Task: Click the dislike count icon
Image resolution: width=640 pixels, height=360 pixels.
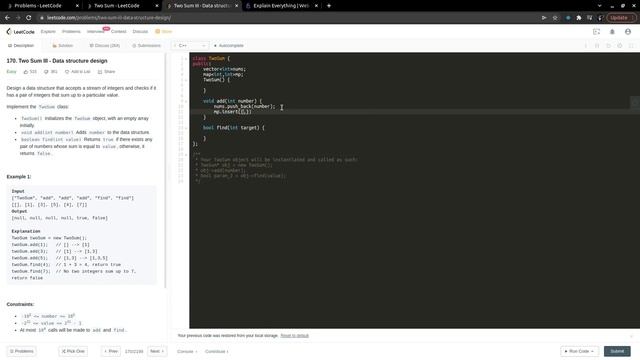Action: pyautogui.click(x=46, y=72)
